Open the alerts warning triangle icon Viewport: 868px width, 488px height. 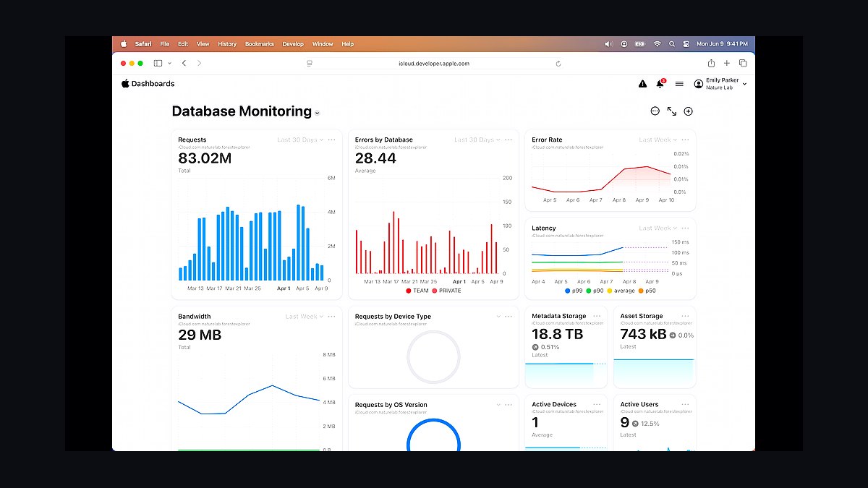click(x=642, y=84)
